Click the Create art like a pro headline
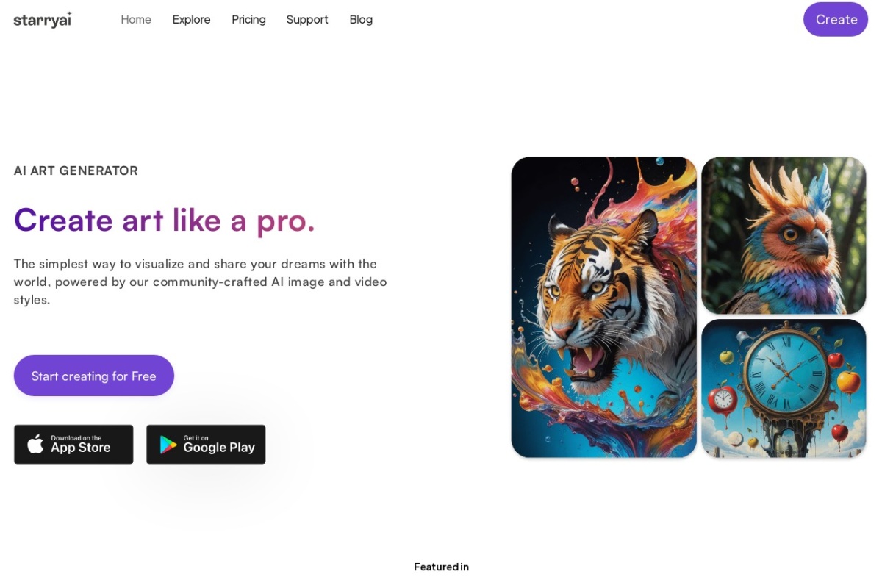 [x=165, y=220]
